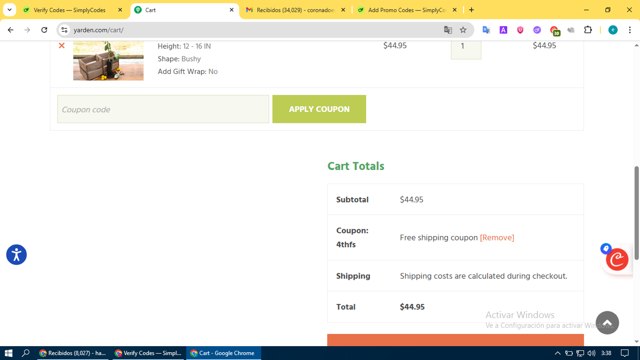
Task: Click the Height: 12 - 16 IN detail
Action: 184,46
